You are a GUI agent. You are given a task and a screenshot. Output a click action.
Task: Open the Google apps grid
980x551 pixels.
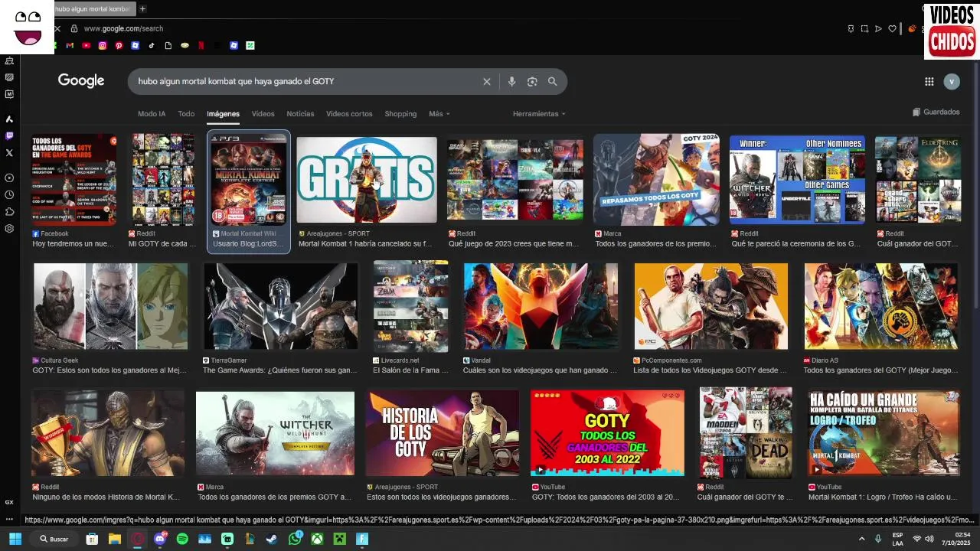point(929,81)
